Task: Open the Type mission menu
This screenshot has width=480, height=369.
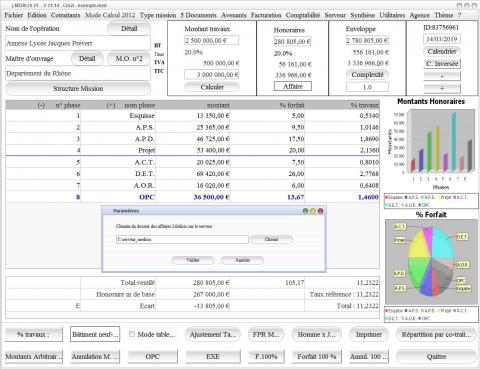Action: coord(158,15)
